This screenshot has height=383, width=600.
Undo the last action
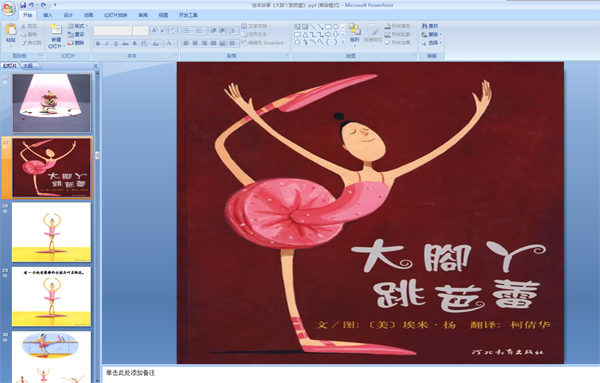click(x=32, y=5)
